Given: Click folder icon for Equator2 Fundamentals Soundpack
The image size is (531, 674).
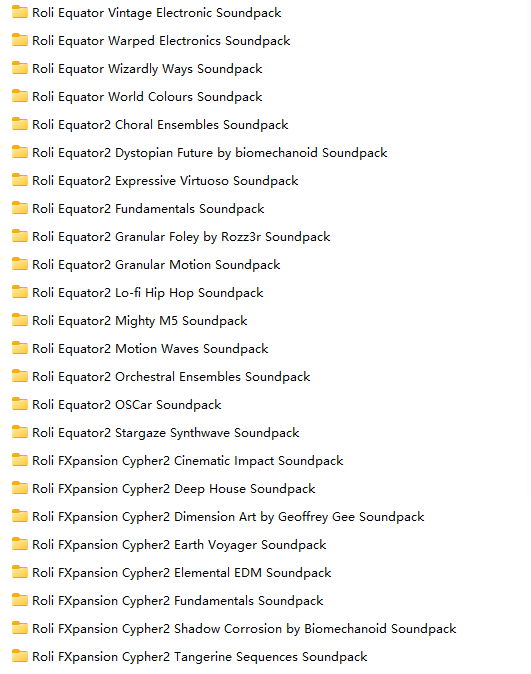Looking at the screenshot, I should pos(19,208).
